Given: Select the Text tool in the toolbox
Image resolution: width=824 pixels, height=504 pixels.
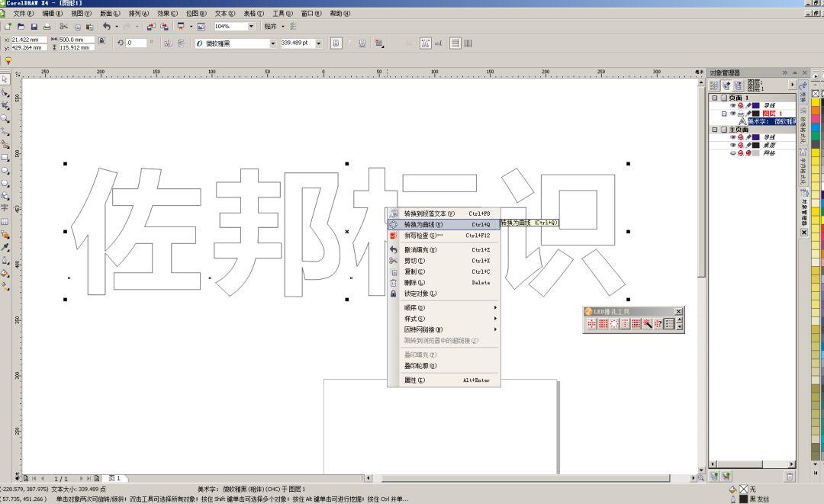Looking at the screenshot, I should (x=5, y=208).
